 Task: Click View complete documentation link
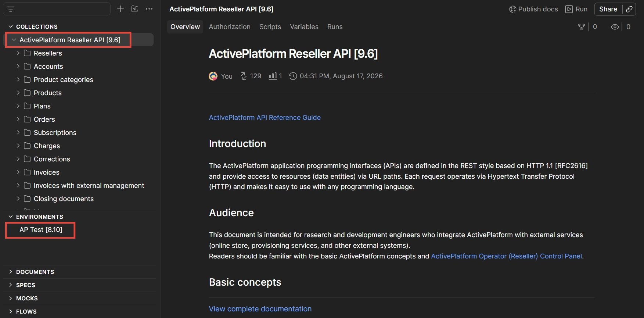tap(260, 309)
